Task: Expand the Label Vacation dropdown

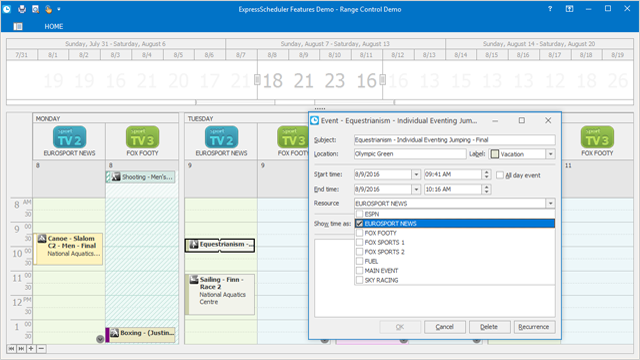Action: [x=551, y=154]
